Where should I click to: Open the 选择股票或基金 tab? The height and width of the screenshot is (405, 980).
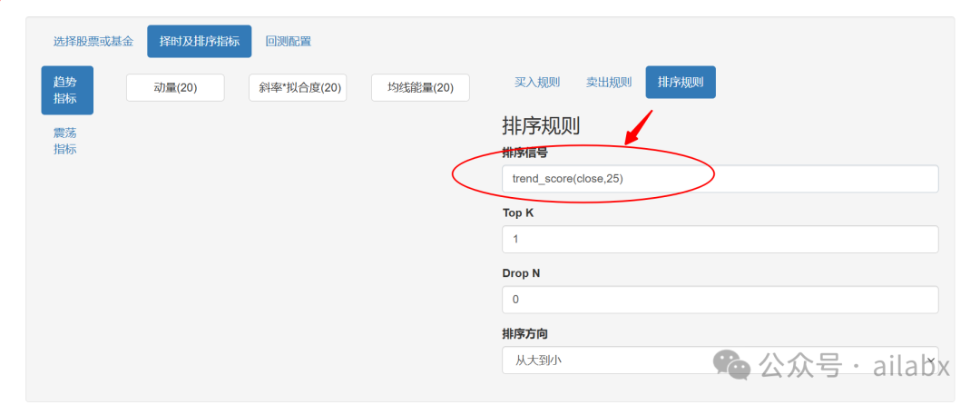(93, 42)
